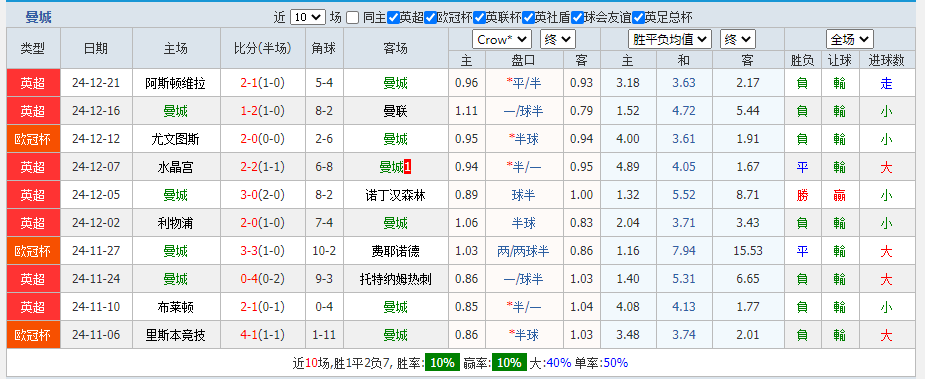The image size is (925, 379).
Task: Click the 大 40% summary value
Action: click(x=559, y=362)
